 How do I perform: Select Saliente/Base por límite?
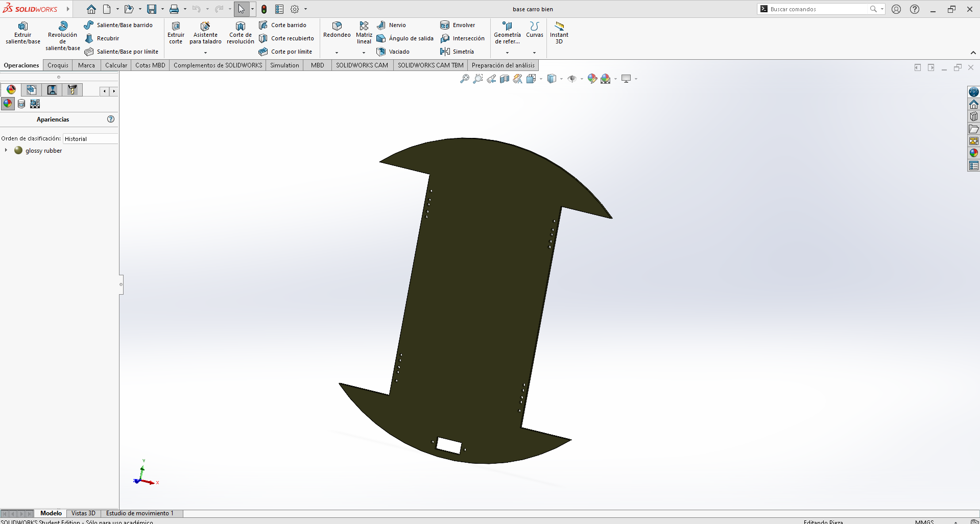[122, 52]
